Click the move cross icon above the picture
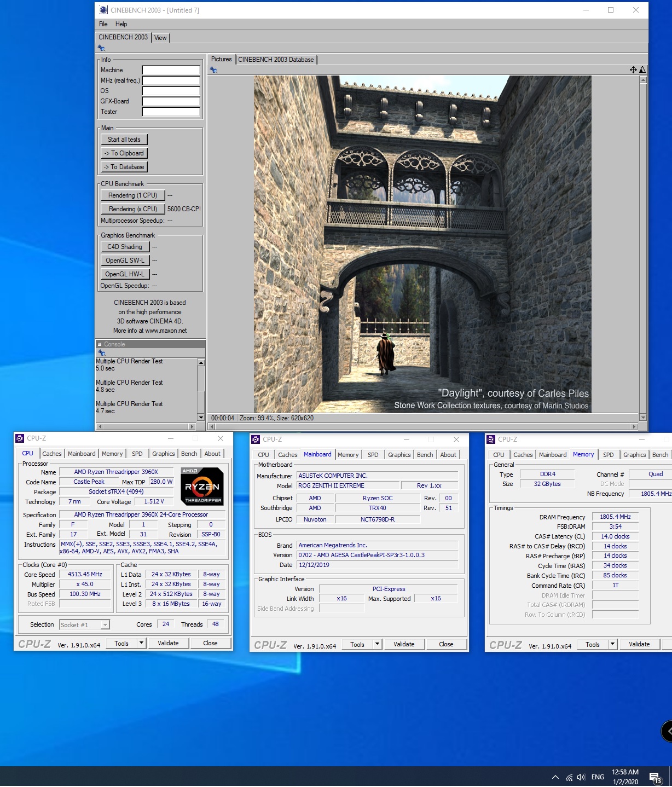Viewport: 672px width, 787px height. click(x=633, y=70)
